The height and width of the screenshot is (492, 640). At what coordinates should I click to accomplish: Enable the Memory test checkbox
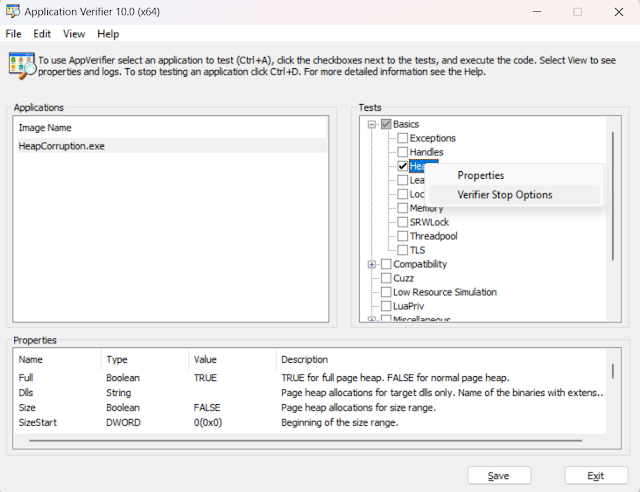click(402, 208)
